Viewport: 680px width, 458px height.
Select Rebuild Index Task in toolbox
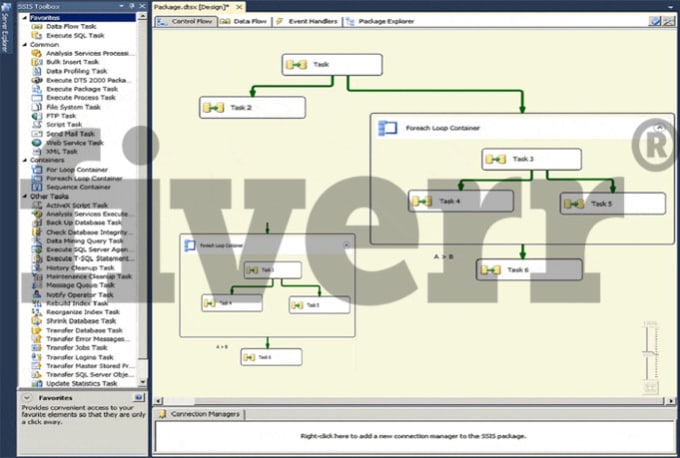coord(77,303)
